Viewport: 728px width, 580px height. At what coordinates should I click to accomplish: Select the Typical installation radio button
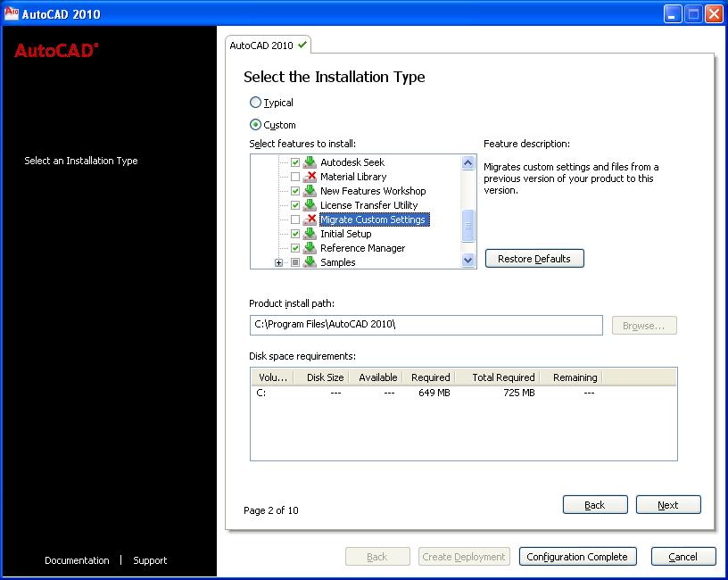[x=255, y=102]
